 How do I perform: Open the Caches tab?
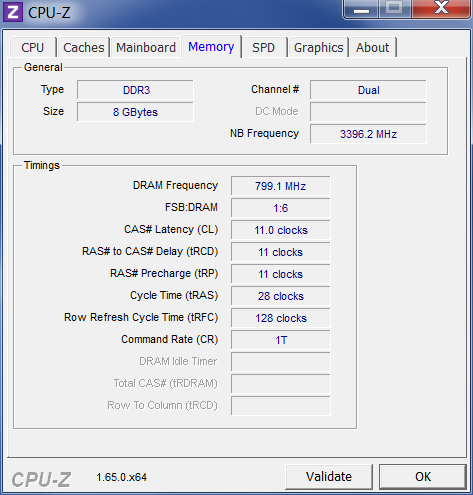84,47
